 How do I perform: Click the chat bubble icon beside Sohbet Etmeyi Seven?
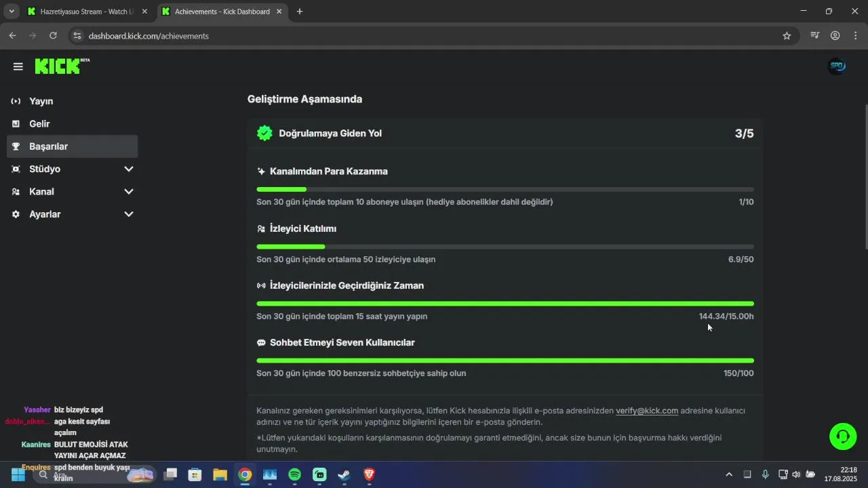[261, 343]
